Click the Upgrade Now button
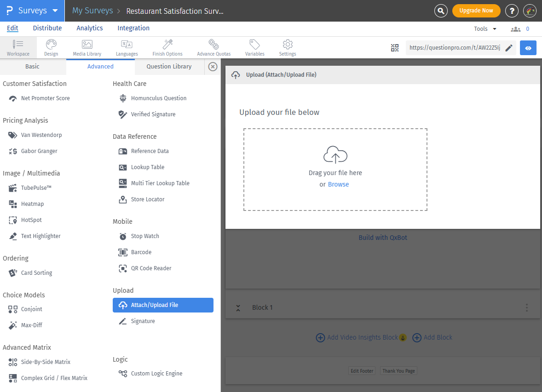The width and height of the screenshot is (542, 392). click(x=476, y=11)
